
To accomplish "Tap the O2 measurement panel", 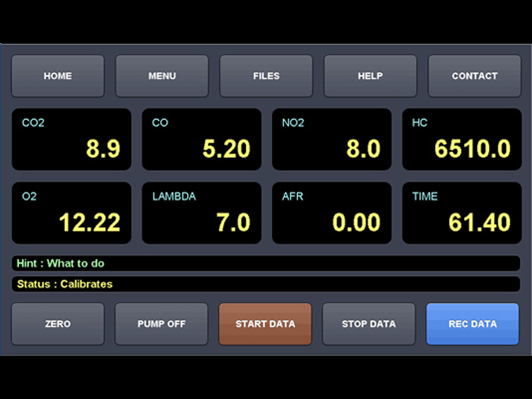I will 71,213.
